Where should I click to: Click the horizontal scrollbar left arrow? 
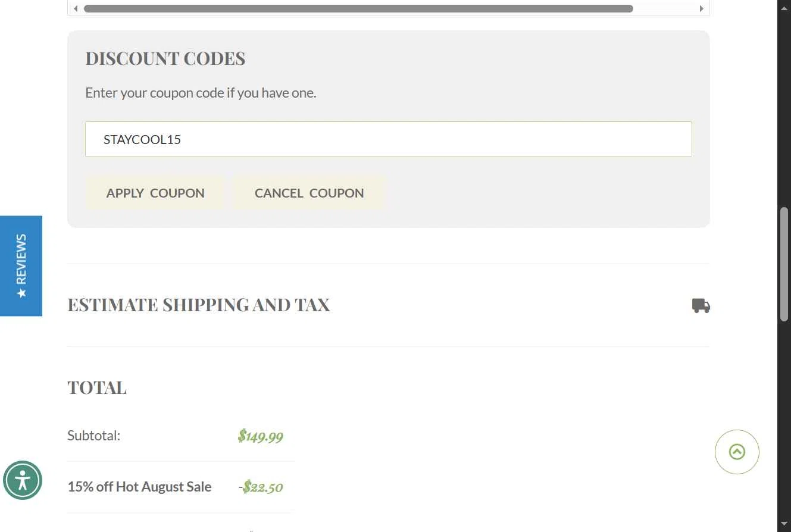tap(76, 9)
